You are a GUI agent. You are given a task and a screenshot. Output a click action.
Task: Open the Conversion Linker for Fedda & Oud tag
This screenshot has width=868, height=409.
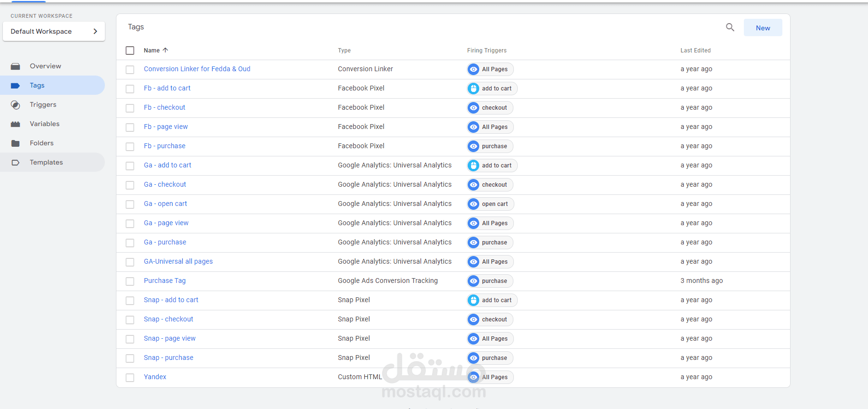[x=197, y=69]
